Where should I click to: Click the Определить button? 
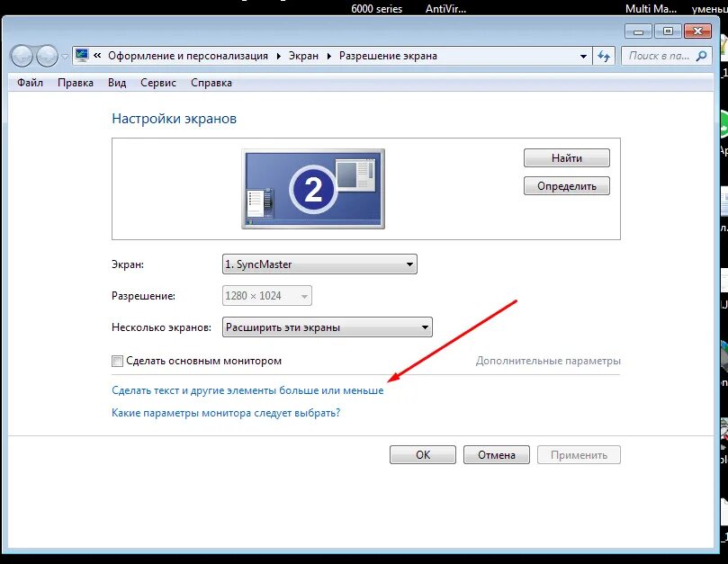tap(567, 185)
